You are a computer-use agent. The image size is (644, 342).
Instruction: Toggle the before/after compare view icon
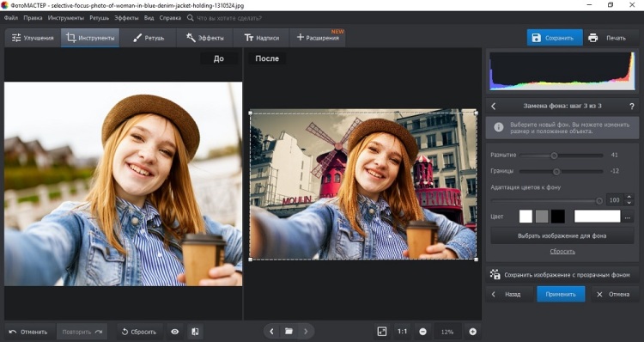coord(196,332)
